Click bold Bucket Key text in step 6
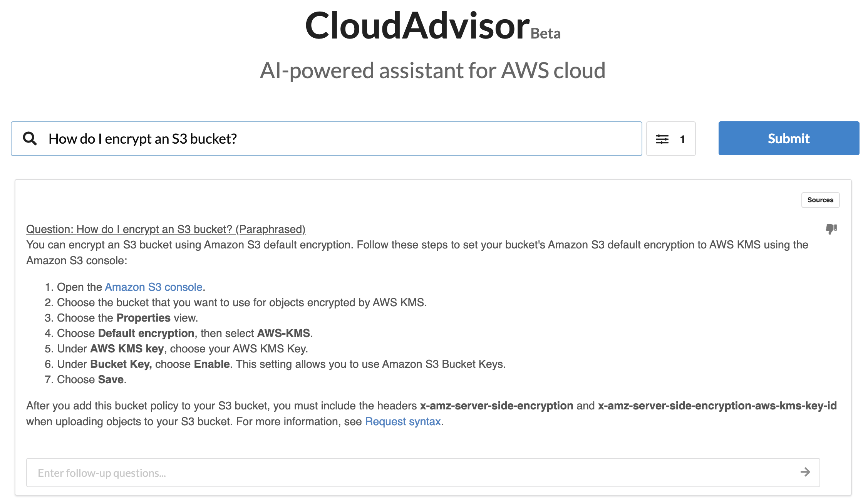 (x=121, y=364)
